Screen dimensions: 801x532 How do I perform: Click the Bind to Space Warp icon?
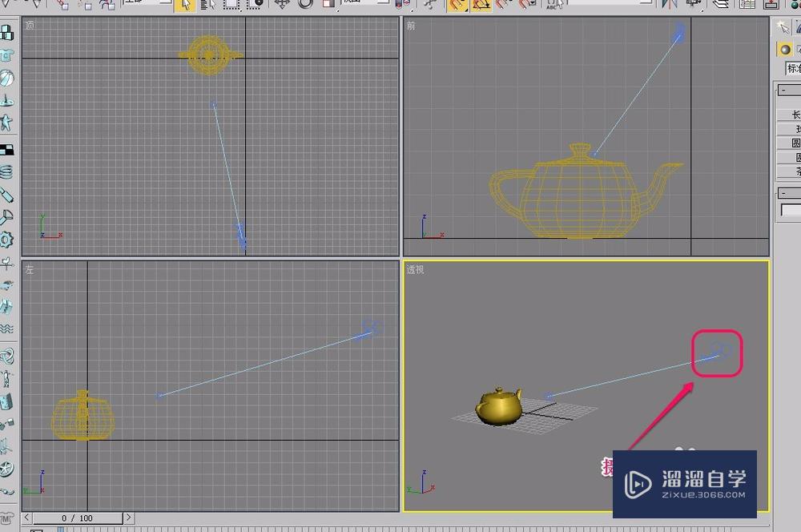coord(107,5)
